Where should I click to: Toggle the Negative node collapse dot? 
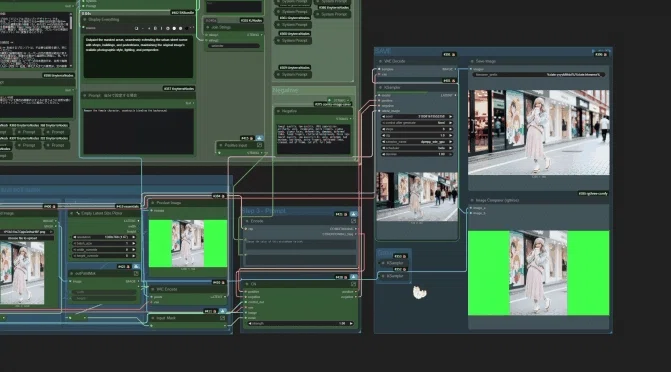point(279,111)
